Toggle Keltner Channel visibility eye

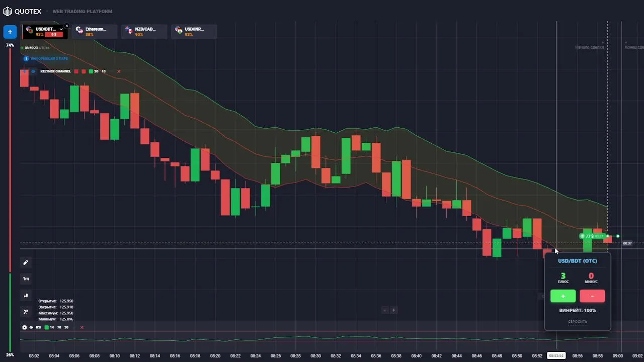[x=33, y=71]
